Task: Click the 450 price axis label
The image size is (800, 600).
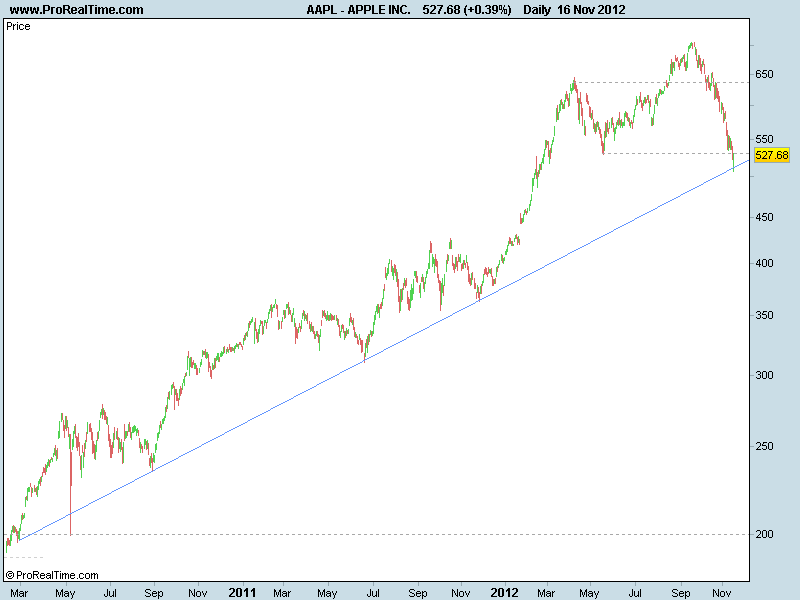Action: click(764, 217)
